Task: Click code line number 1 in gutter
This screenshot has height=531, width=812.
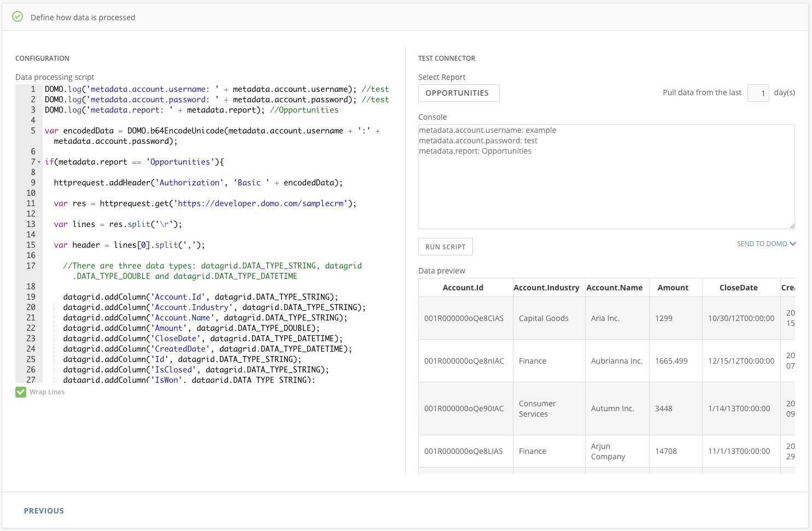Action: click(33, 89)
